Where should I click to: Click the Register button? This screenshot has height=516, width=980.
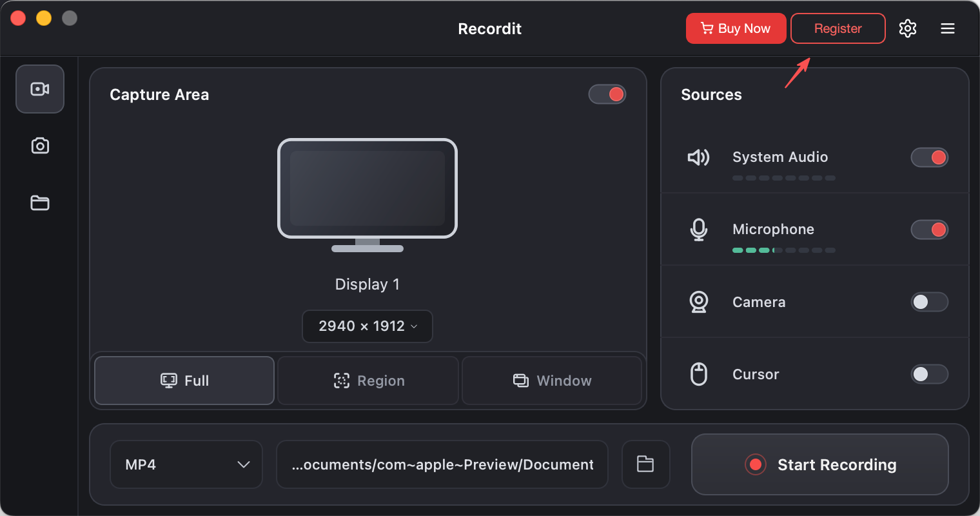tap(838, 28)
